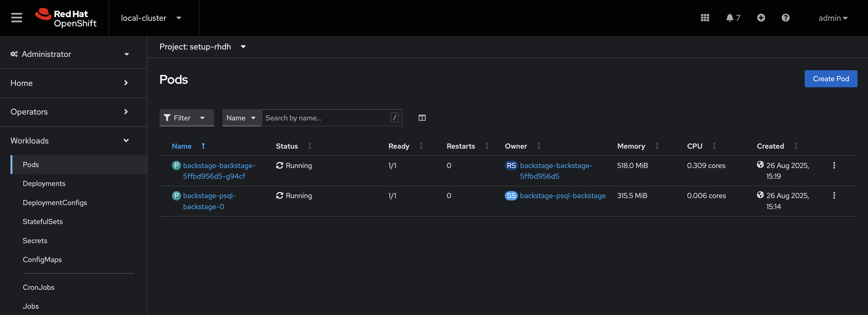Viewport: 868px width, 315px height.
Task: Click the 0.309 cores CPU value
Action: click(706, 166)
